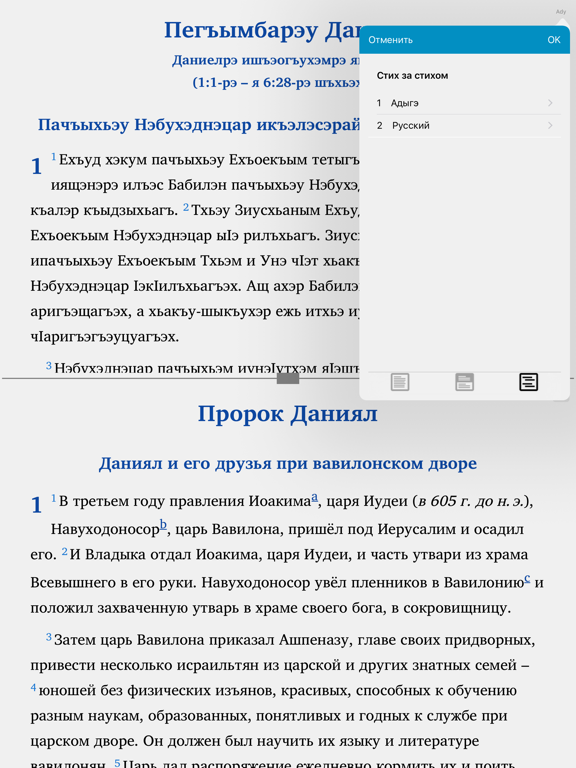Tap heading Даниял и его друзья
The image size is (576, 768).
pos(288,463)
